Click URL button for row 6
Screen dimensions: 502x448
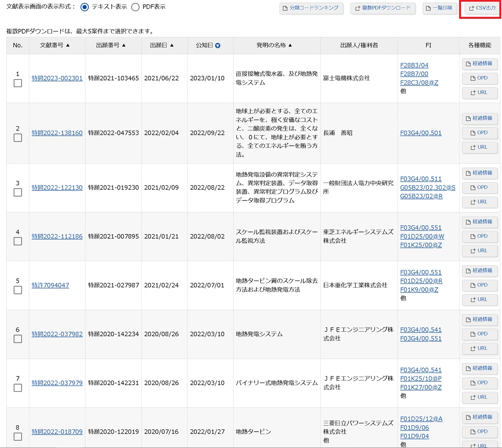tap(479, 348)
